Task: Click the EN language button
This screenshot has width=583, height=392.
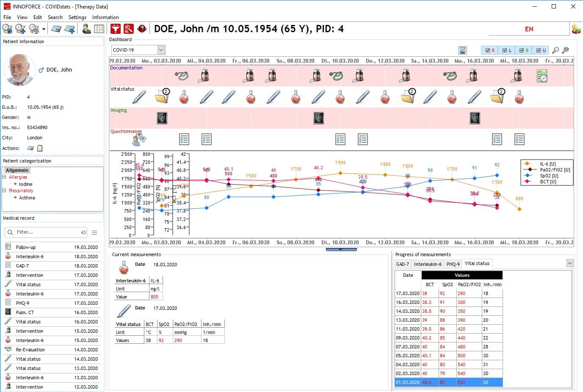Action: click(529, 29)
